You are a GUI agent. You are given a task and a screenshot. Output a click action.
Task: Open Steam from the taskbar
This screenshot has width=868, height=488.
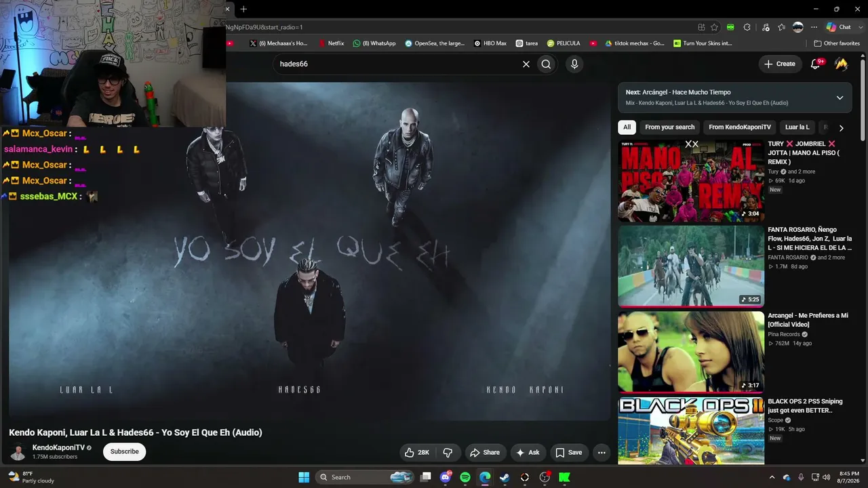[505, 477]
